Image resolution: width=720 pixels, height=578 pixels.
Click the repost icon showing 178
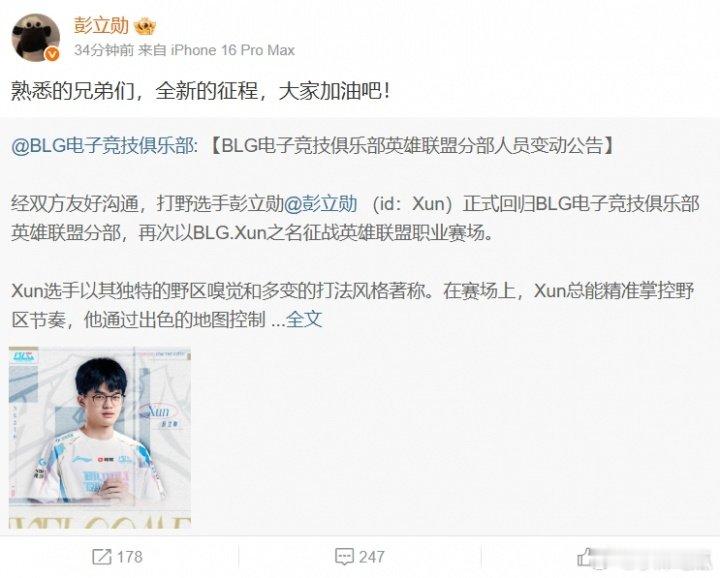101,557
